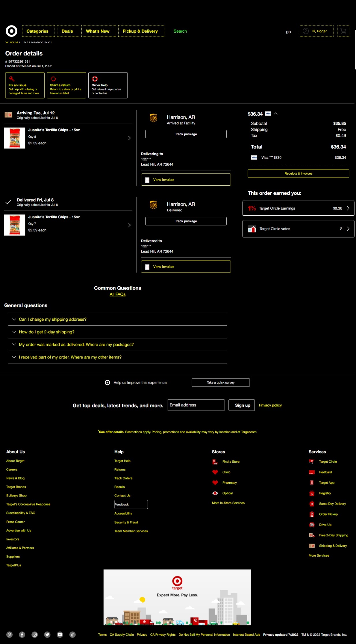Viewport: 356px width, 644px height.
Task: Click the All FAQs link
Action: (x=117, y=294)
